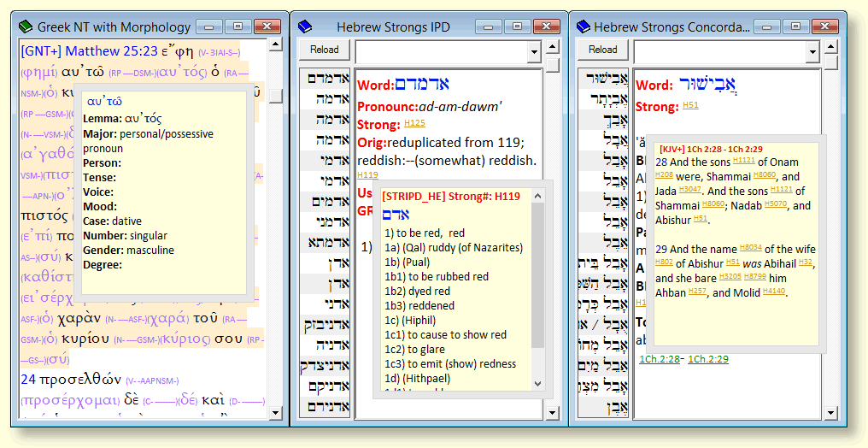Viewport: 868px width, 448px height.
Task: Click the H4140 link after Molid
Action: pos(775,292)
